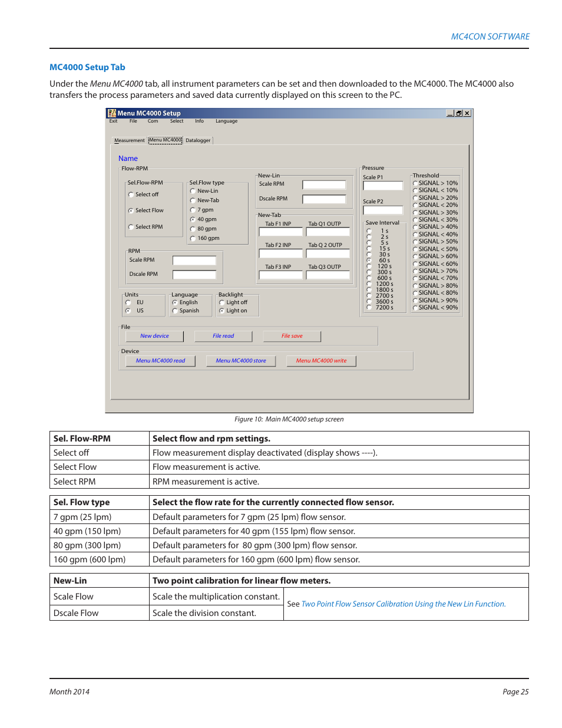This screenshot has height=728, width=562.
Task: Click the Tab F1 INP field
Action: point(281,232)
